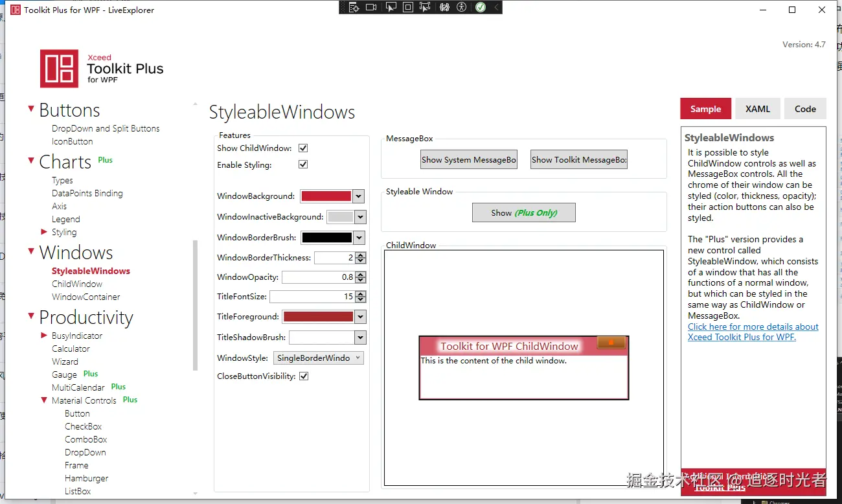842x504 pixels.
Task: Collapse the Buttons section triangle
Action: tap(31, 109)
